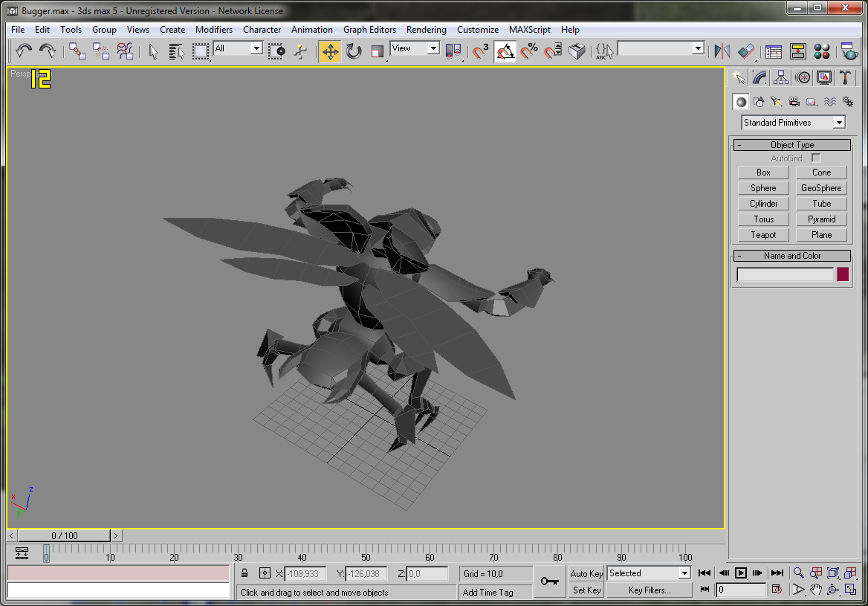Open the Mirror Selected Objects tool
This screenshot has width=868, height=606.
pos(722,51)
